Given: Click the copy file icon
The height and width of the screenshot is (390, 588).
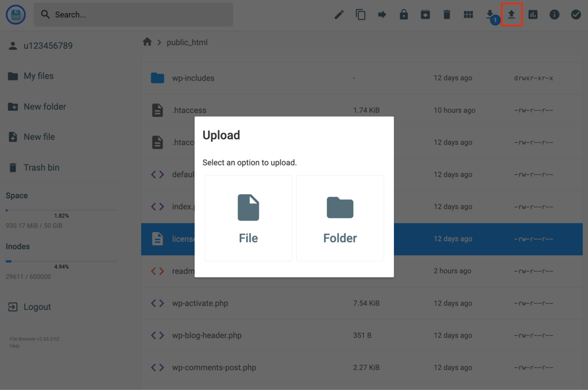Looking at the screenshot, I should coord(361,14).
